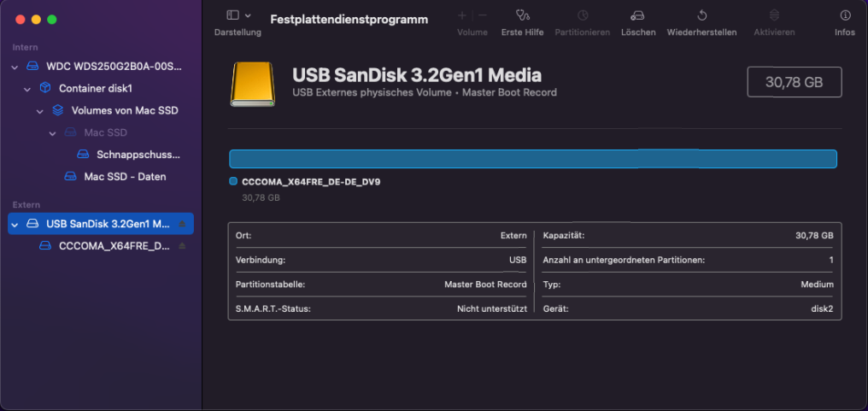Eject the CCCOMA_X64FRE volume
Screen dimensions: 868x411
[x=182, y=246]
